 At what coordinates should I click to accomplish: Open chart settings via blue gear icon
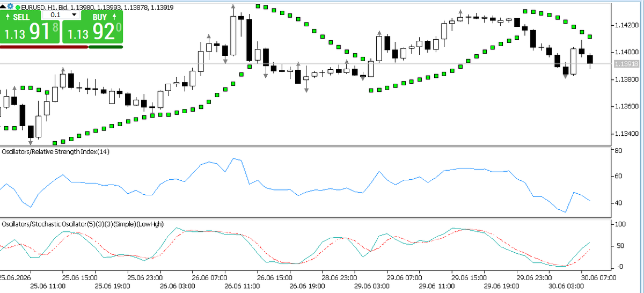coord(10,7)
